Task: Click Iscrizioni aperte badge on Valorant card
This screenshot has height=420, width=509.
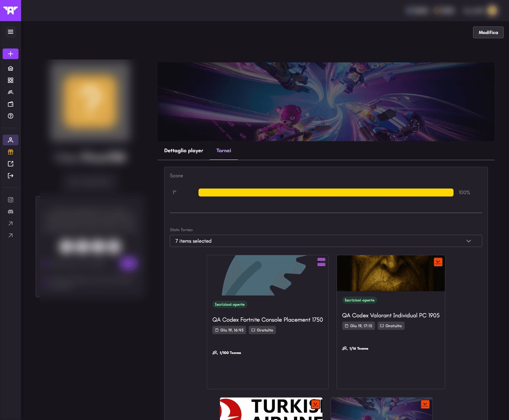Action: click(359, 300)
